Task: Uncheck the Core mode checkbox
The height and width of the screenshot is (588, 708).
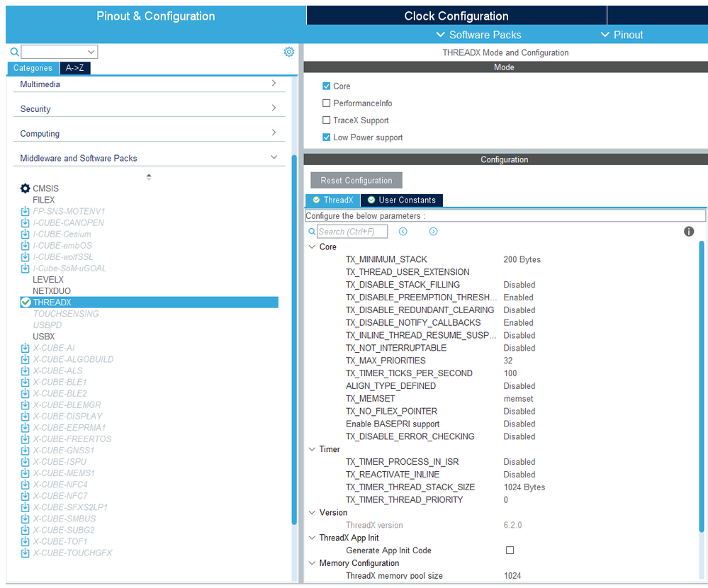Action: point(327,86)
